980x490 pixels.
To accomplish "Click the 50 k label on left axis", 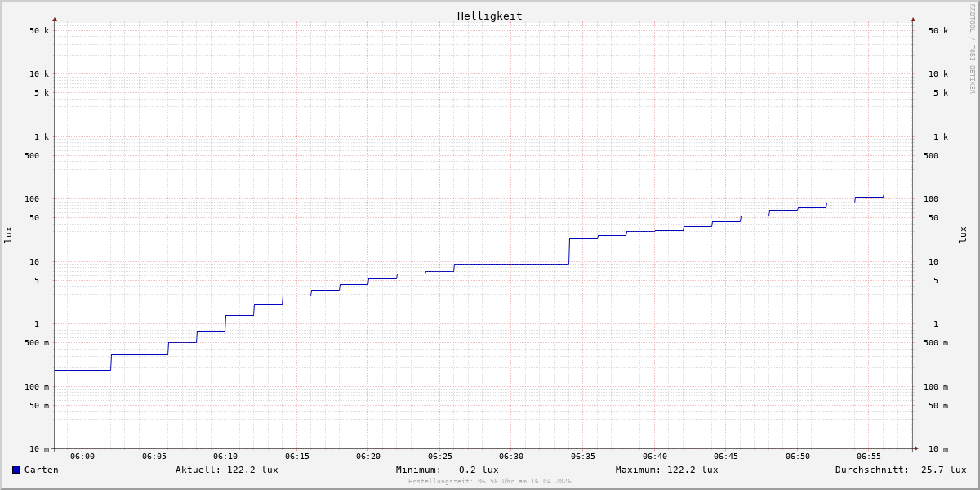I will 39,31.
